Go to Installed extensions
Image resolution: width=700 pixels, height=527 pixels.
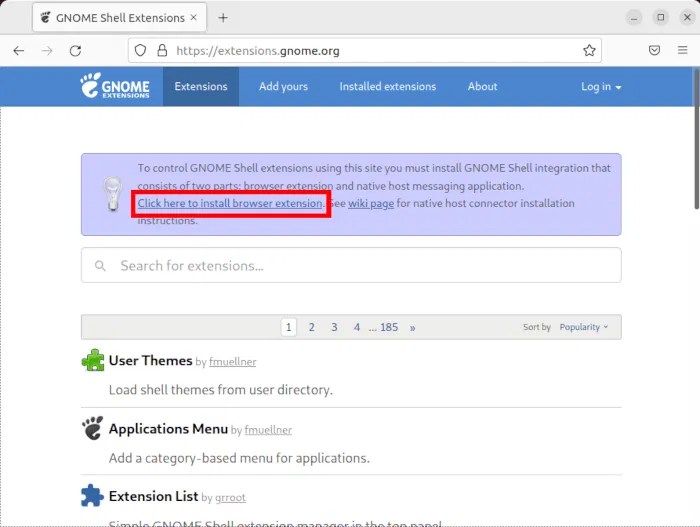point(388,86)
